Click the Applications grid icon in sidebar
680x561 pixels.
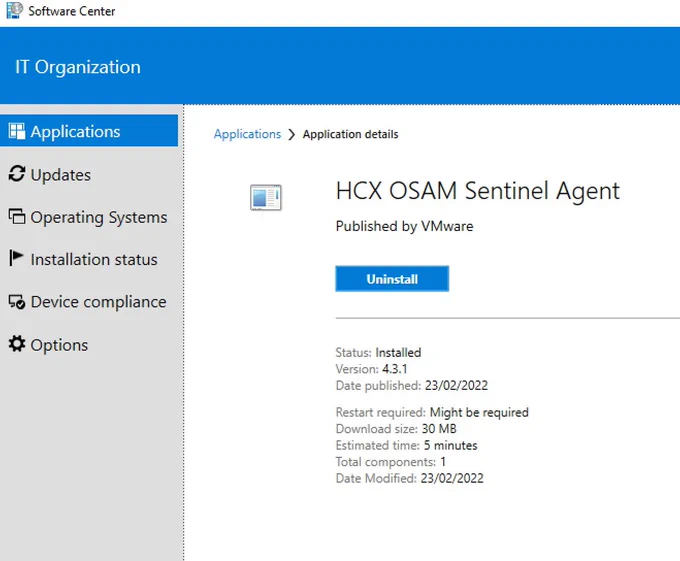tap(17, 131)
